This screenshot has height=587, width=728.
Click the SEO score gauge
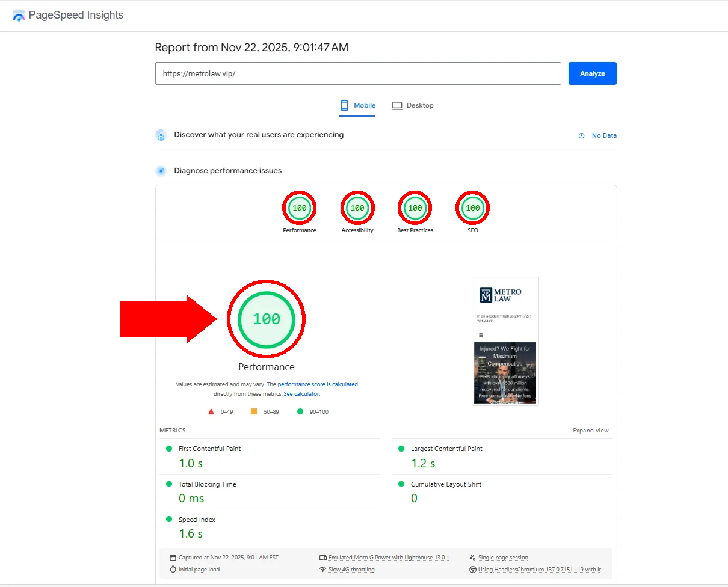pos(473,208)
